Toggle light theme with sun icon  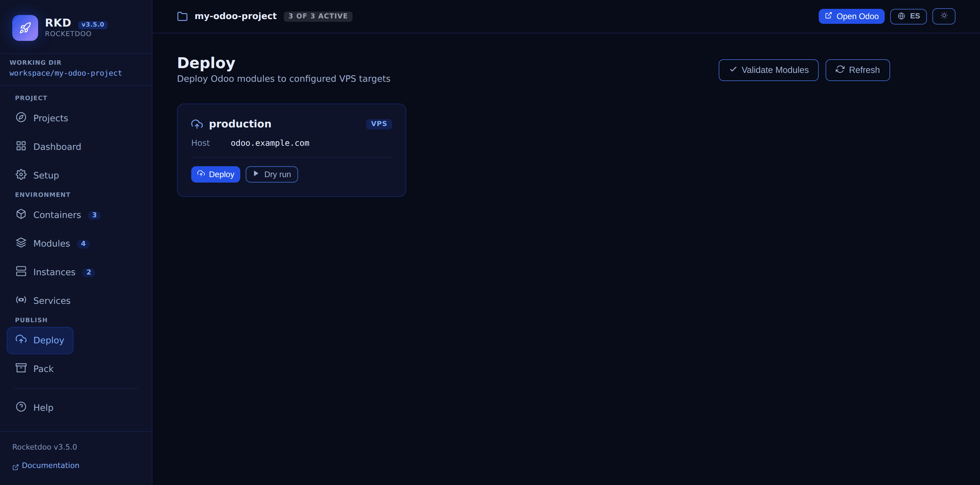tap(944, 16)
